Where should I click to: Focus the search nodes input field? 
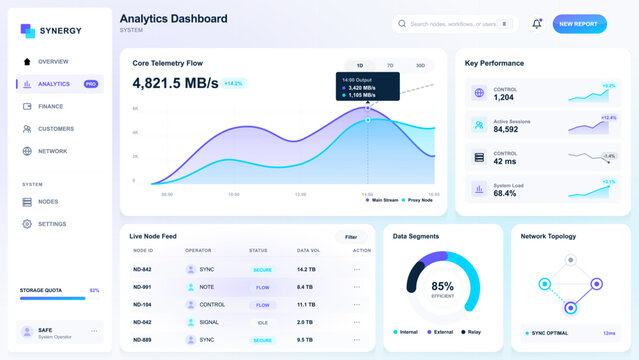(455, 24)
